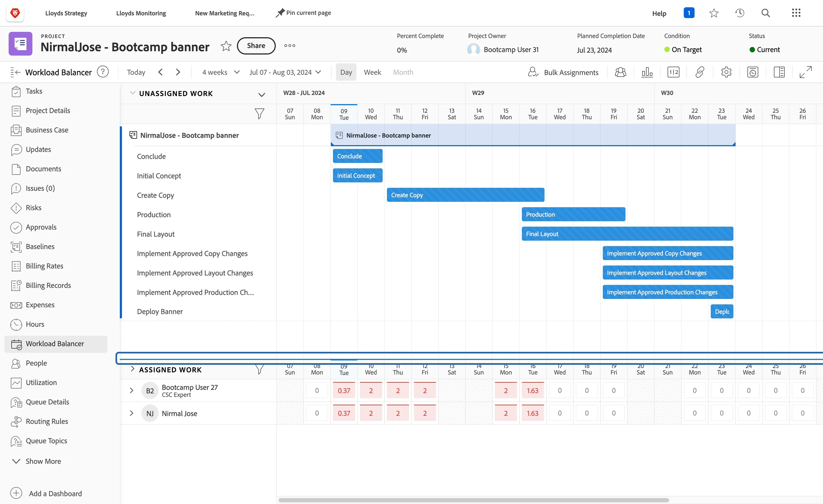Click Pin current page
823x504 pixels.
coord(303,13)
